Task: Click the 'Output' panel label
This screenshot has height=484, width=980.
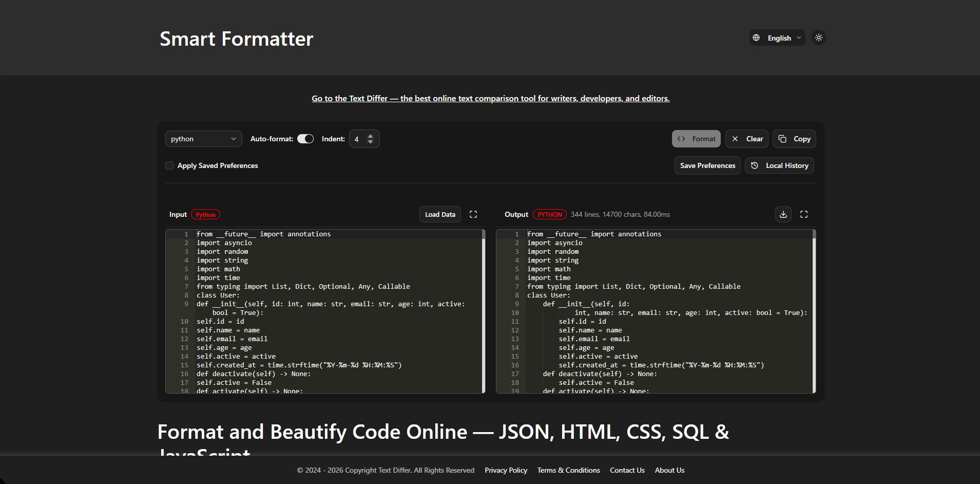Action: pyautogui.click(x=516, y=214)
